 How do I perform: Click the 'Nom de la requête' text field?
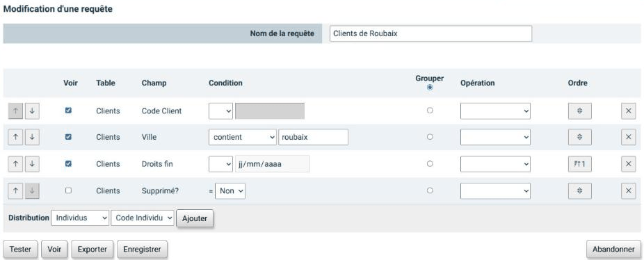[430, 33]
